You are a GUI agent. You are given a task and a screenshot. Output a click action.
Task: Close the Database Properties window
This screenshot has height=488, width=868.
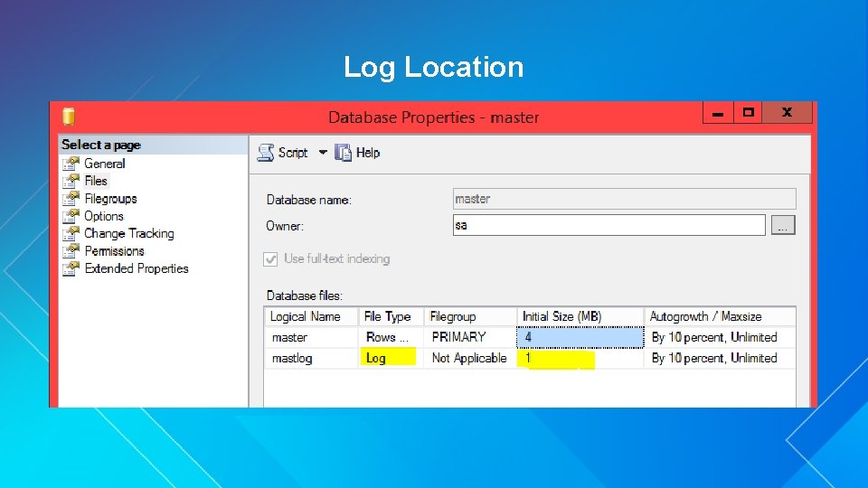788,113
